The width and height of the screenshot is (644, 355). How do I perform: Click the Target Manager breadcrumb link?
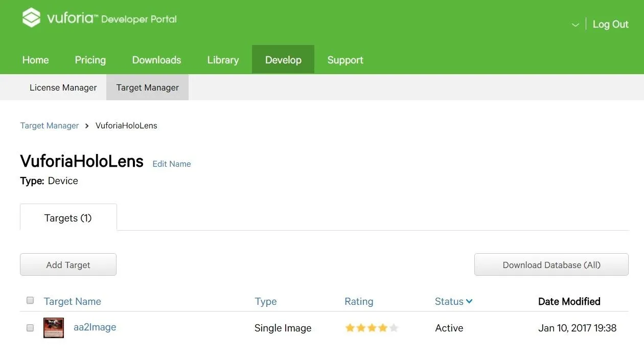tap(50, 125)
